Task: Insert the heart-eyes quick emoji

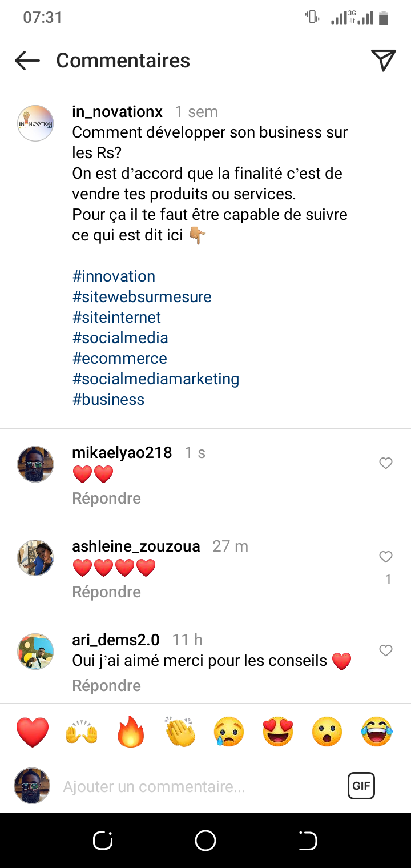Action: (x=278, y=732)
